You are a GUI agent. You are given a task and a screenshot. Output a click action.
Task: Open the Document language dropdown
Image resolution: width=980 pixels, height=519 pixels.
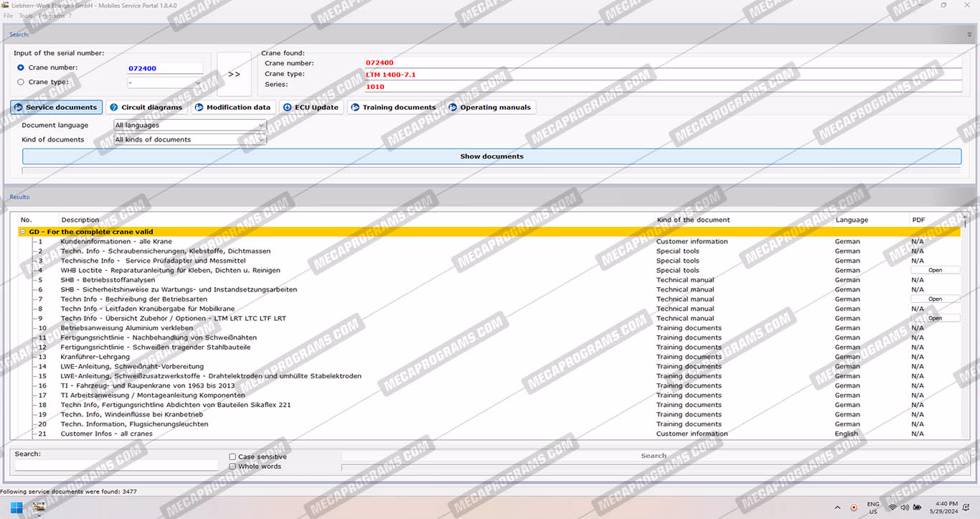(x=190, y=126)
